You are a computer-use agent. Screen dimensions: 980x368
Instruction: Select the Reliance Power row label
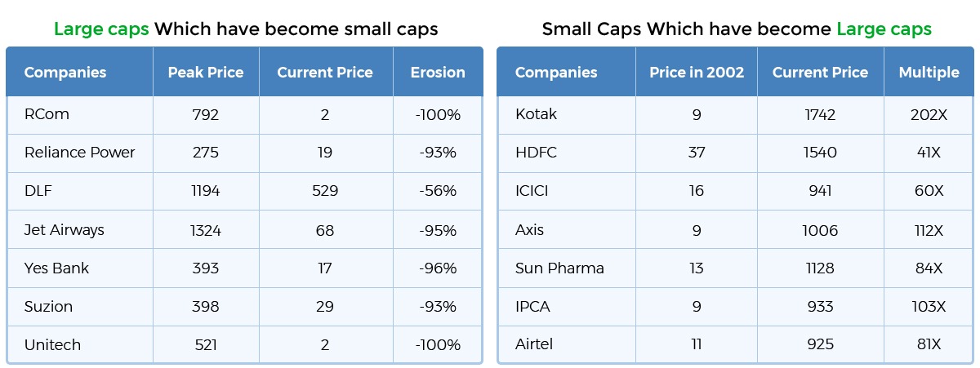[x=79, y=153]
